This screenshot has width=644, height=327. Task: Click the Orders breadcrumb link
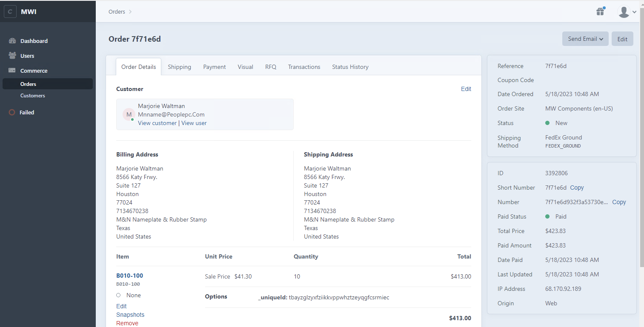pyautogui.click(x=117, y=11)
